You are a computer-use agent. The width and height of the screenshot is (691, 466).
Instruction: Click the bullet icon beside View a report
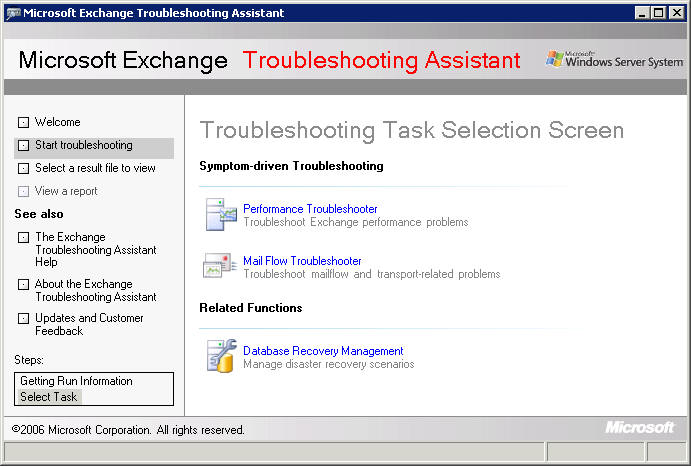pyautogui.click(x=23, y=191)
